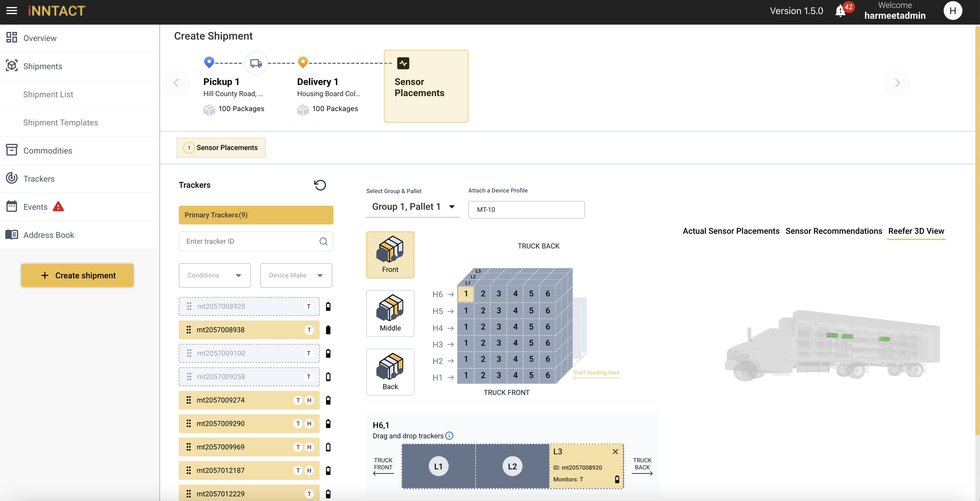Select the highlighted H6 cell 1
The image size is (980, 501).
(465, 294)
